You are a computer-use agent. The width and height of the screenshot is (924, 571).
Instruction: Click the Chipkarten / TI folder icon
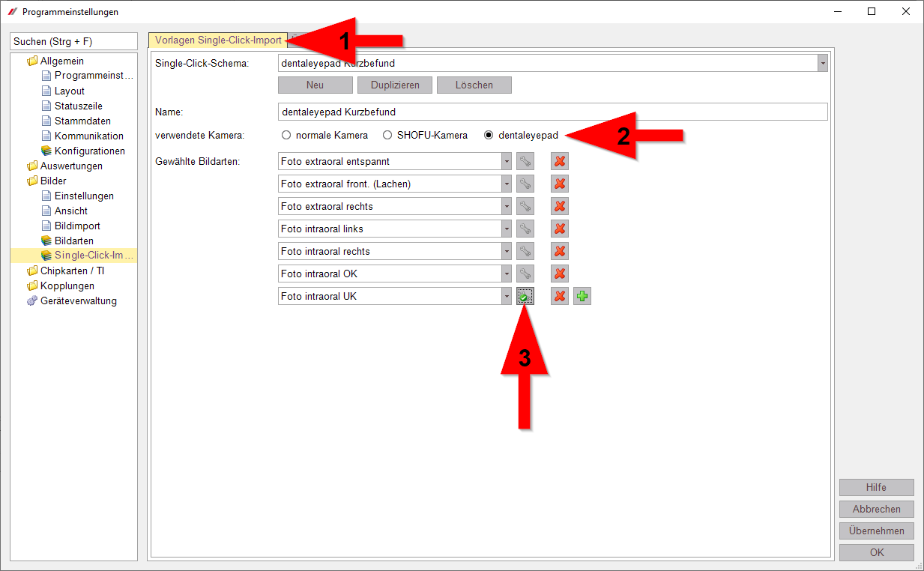click(32, 271)
